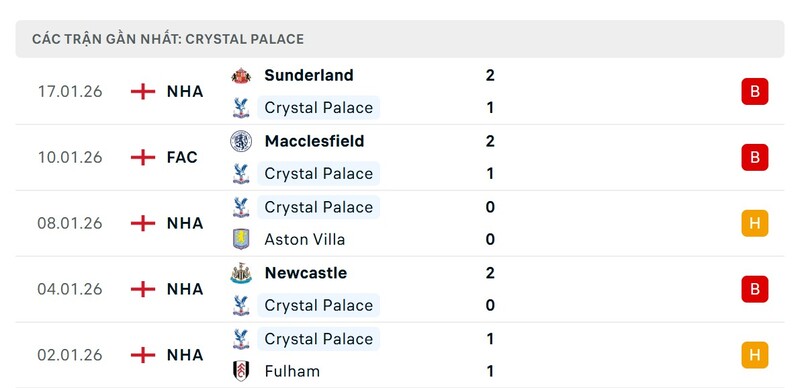
Task: Open the 02.01.26 match date row
Action: point(400,355)
